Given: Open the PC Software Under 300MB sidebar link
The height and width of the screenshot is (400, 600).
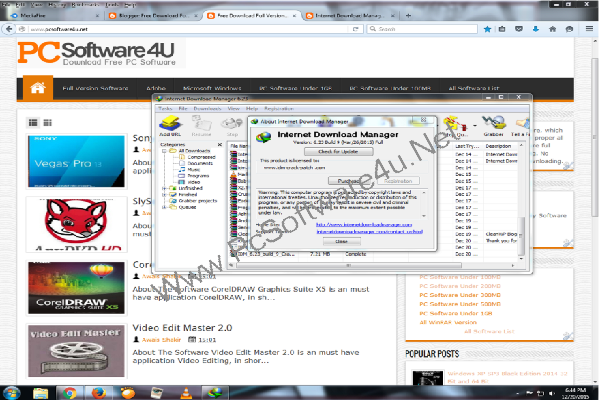Looking at the screenshot, I should (460, 295).
